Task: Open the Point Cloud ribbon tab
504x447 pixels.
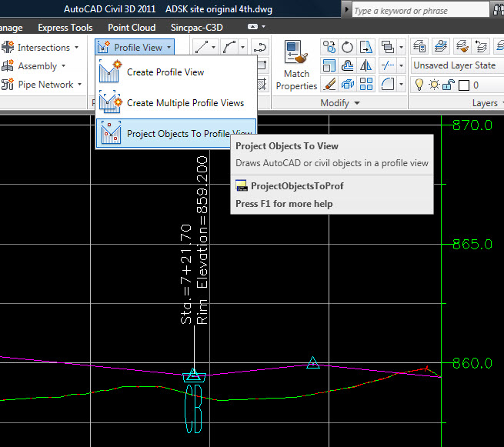Action: [x=132, y=28]
